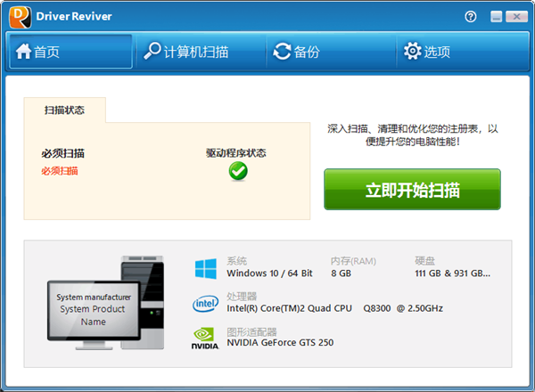The height and width of the screenshot is (392, 535).
Task: Click the Windows logo system icon
Action: coord(206,268)
